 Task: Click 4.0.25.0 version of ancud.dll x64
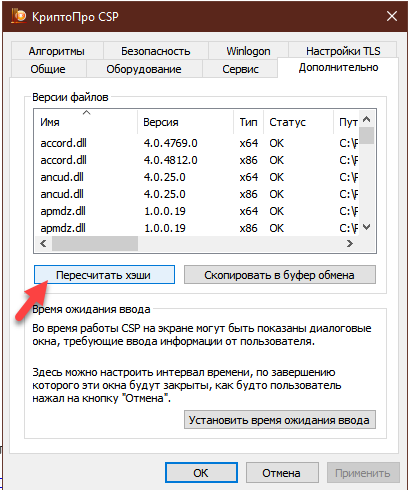[164, 177]
